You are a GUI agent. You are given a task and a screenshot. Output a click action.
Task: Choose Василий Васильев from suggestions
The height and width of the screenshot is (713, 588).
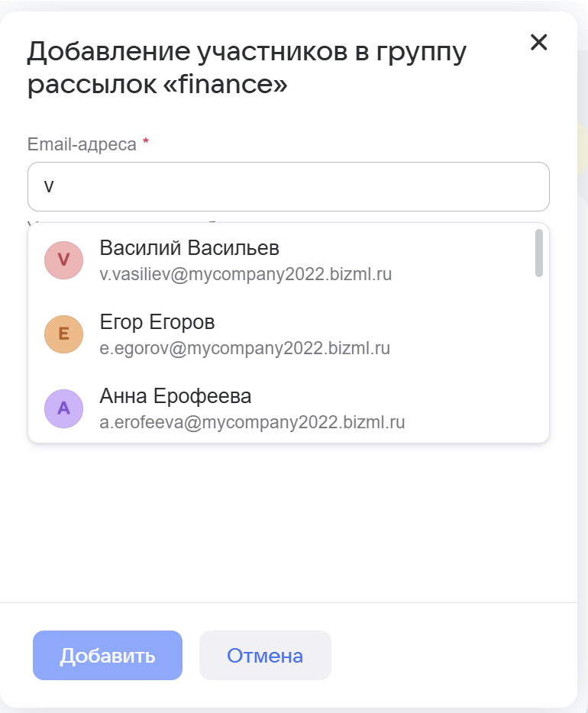[x=189, y=249]
